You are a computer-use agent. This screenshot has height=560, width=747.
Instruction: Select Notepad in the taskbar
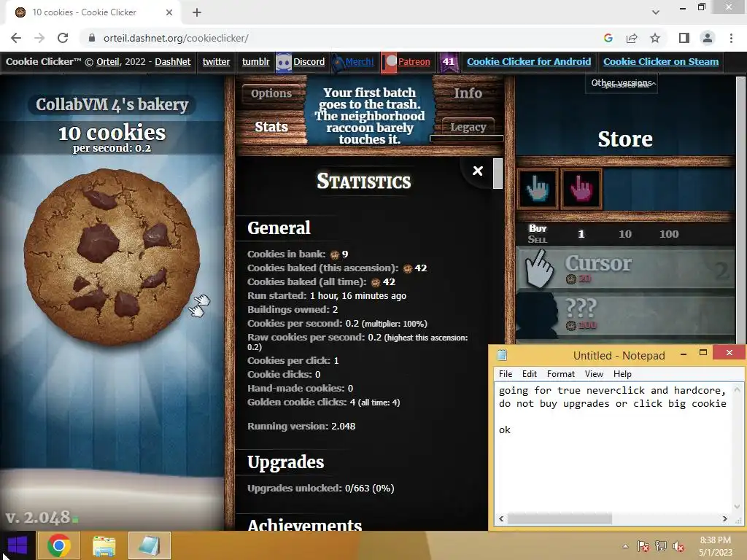click(x=149, y=545)
